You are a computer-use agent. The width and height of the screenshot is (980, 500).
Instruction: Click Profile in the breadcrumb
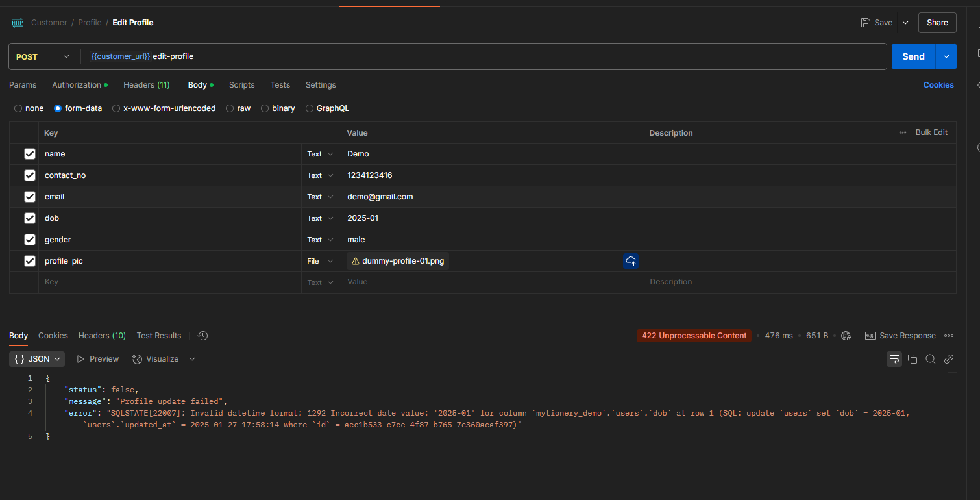(90, 23)
